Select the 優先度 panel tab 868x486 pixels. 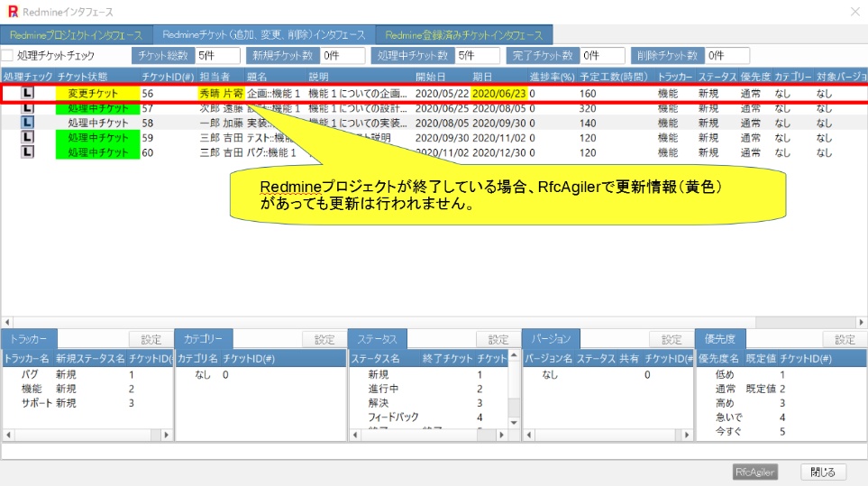coord(720,339)
